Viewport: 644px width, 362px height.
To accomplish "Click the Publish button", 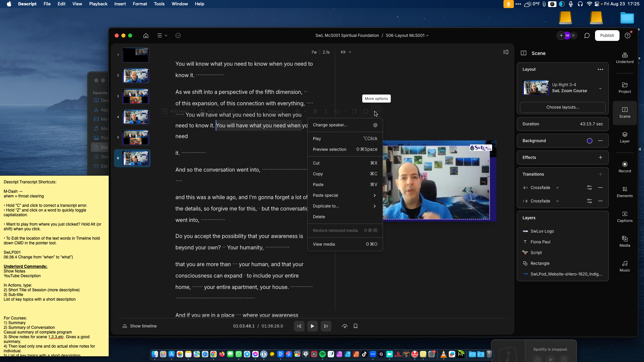I will (x=607, y=36).
